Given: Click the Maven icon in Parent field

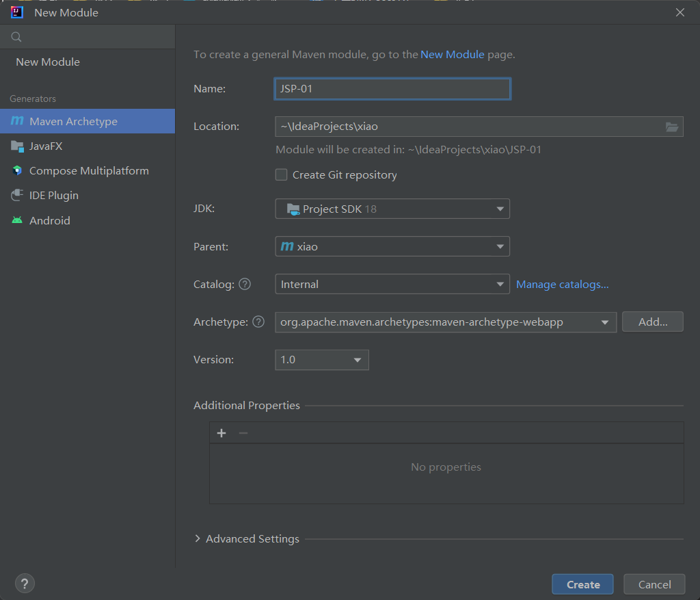Looking at the screenshot, I should tap(287, 246).
